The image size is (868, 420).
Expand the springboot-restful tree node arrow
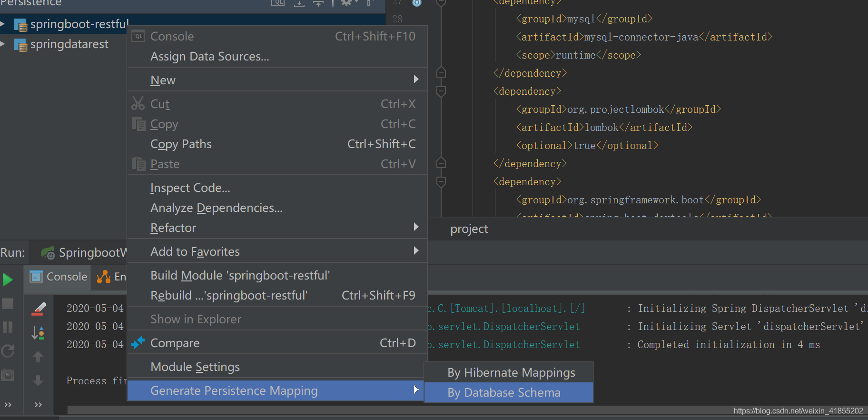click(3, 24)
